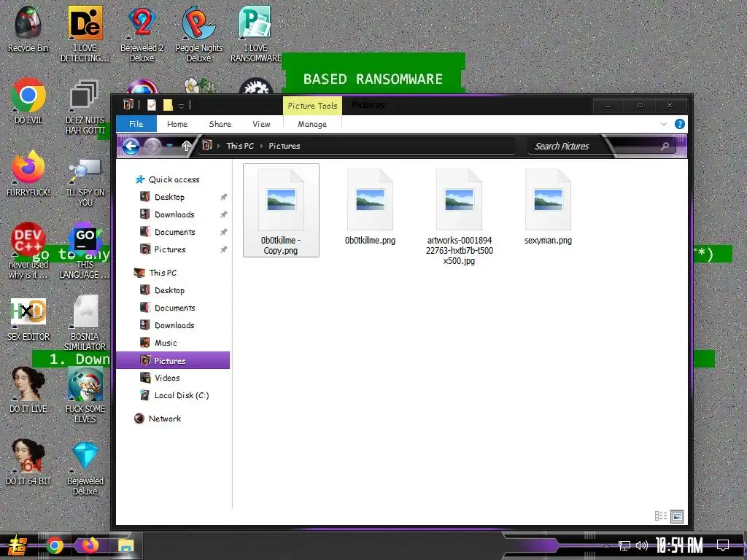
Task: Select the file '0b0tkillme.png'
Action: click(370, 208)
